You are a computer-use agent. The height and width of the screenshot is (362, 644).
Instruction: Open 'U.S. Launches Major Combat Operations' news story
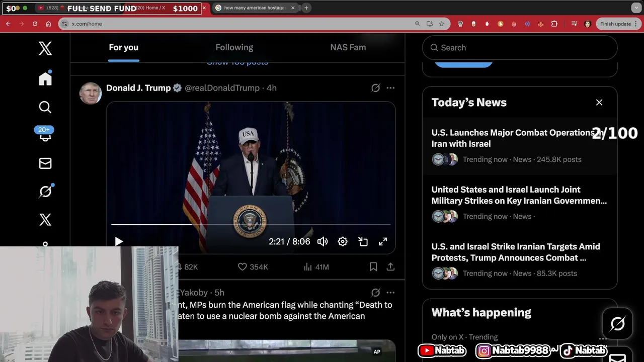pos(520,146)
